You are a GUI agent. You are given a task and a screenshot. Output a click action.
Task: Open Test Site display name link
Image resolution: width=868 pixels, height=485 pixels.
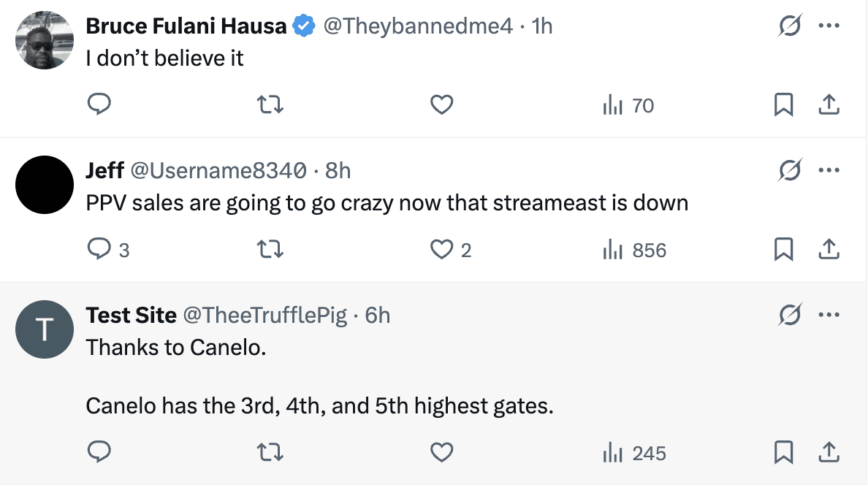tap(131, 316)
